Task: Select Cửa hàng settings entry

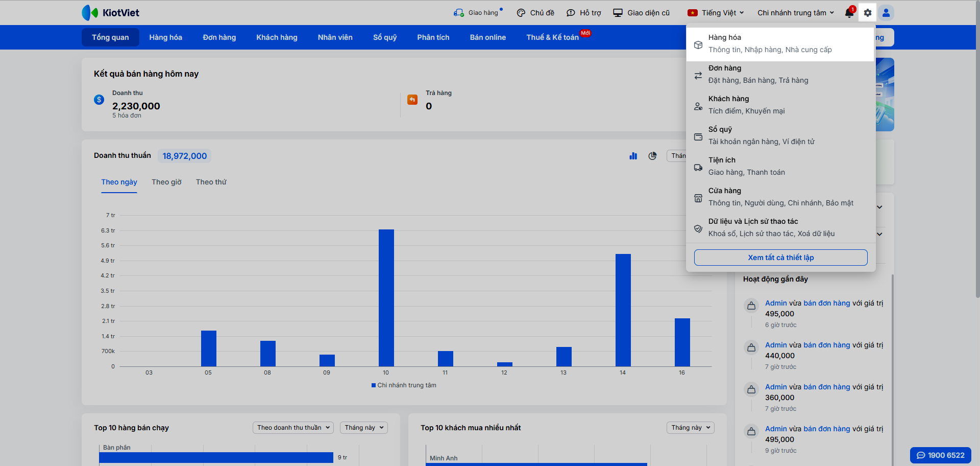Action: 781,197
